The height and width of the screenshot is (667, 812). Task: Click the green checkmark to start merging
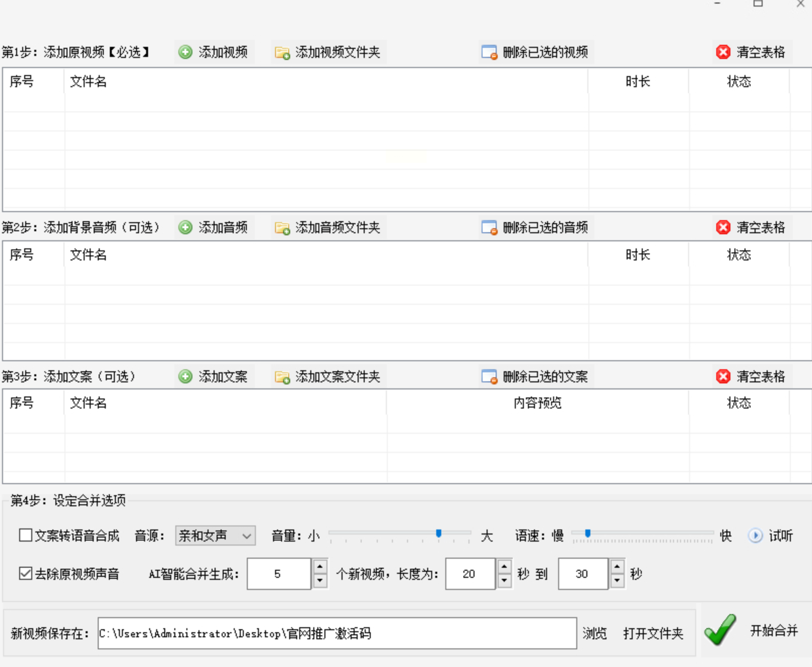(720, 630)
